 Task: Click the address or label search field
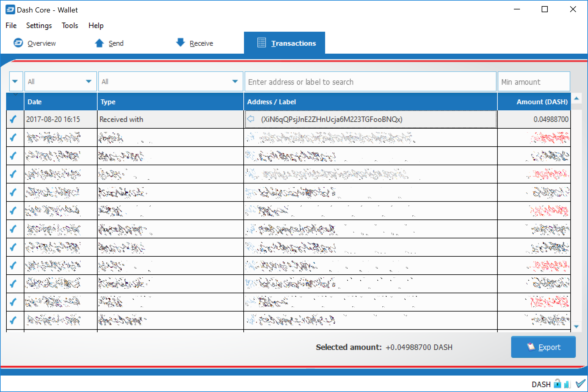[x=370, y=82]
